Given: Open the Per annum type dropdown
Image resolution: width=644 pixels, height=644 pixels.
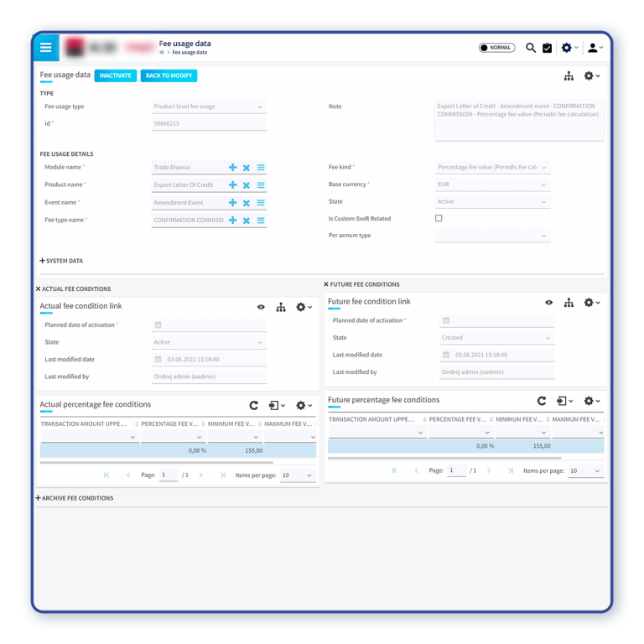Looking at the screenshot, I should coord(492,236).
